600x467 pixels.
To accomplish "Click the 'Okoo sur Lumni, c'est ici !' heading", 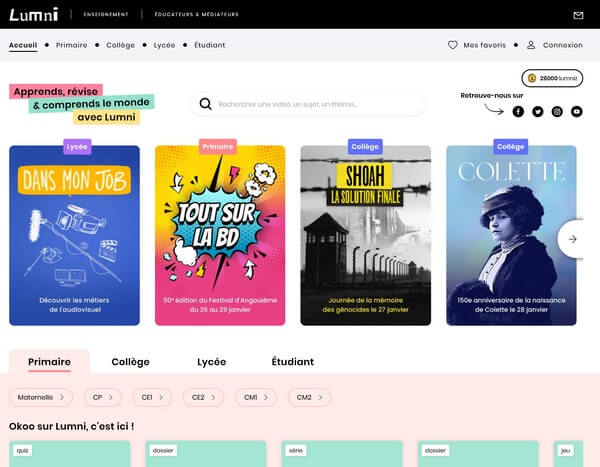I will [72, 426].
